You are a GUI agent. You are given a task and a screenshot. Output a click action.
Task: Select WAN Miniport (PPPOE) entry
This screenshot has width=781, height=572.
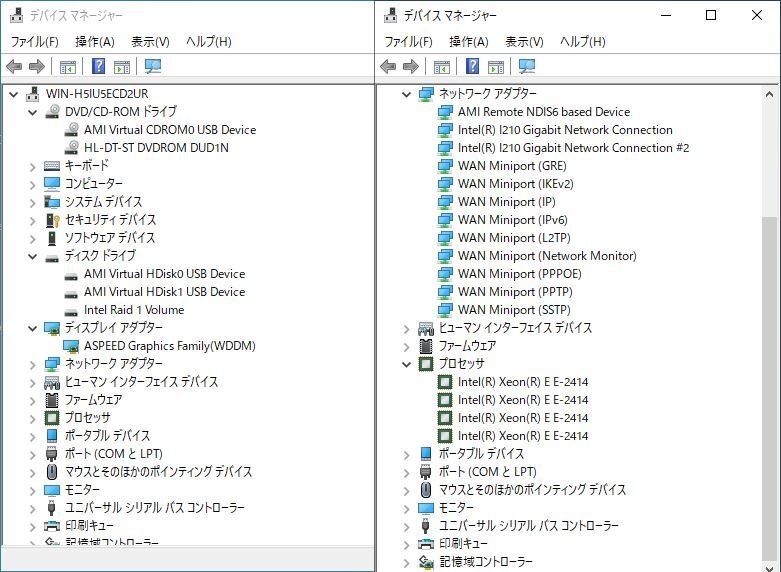520,274
